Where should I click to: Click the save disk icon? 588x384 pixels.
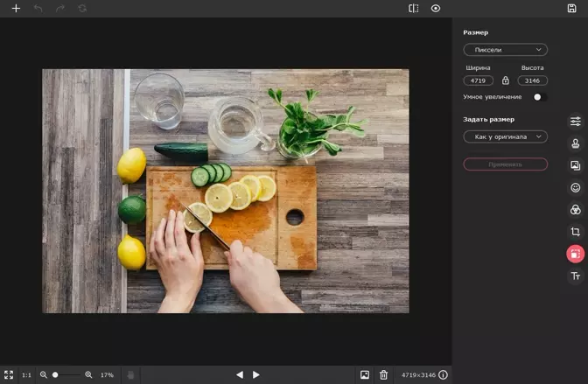[x=571, y=8]
